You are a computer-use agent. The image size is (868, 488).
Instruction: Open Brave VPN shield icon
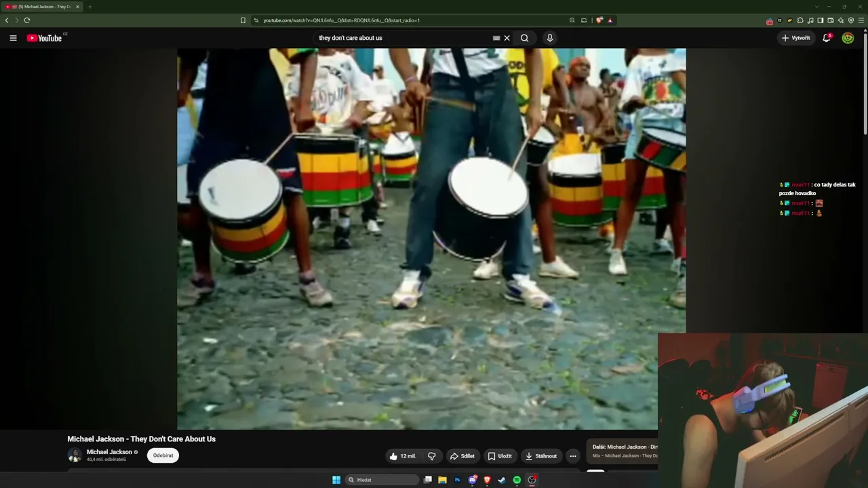point(851,20)
